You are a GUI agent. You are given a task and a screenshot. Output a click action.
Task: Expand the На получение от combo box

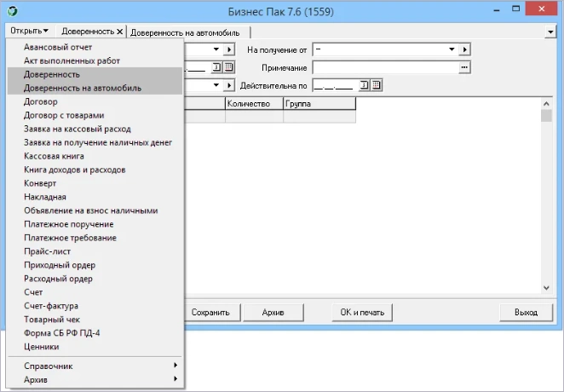click(452, 49)
